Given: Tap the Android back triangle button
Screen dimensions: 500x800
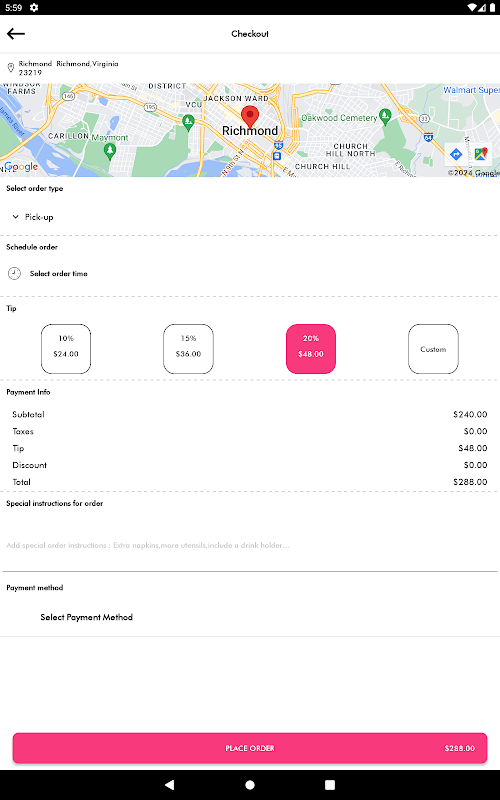Looking at the screenshot, I should [169, 785].
